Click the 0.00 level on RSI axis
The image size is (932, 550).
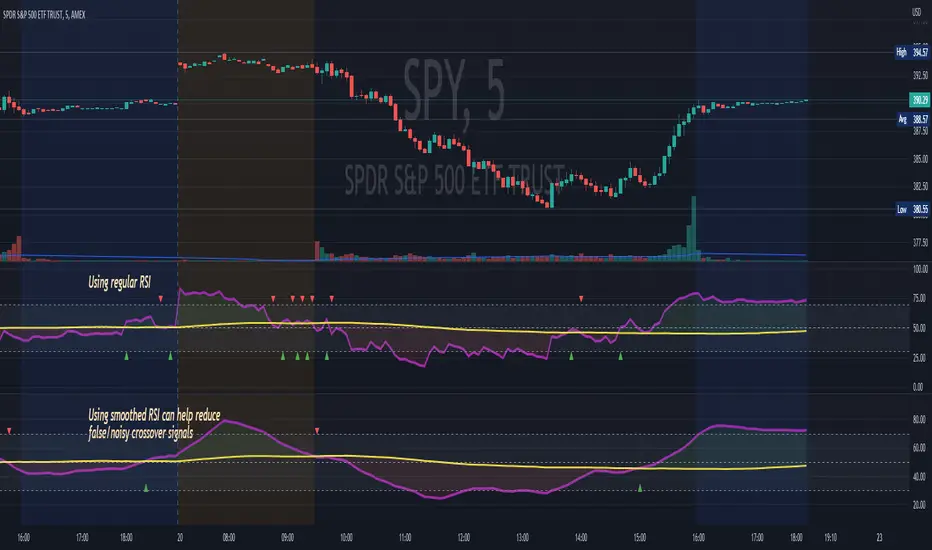[920, 387]
